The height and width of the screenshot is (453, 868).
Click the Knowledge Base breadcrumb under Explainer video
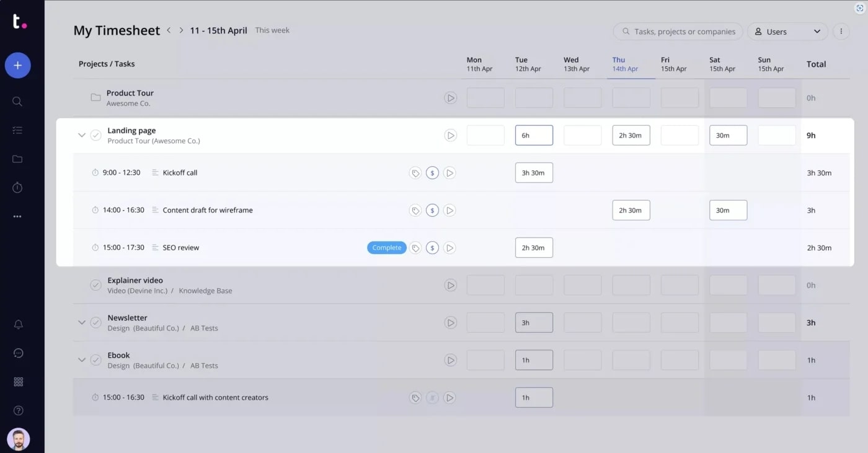coord(205,291)
